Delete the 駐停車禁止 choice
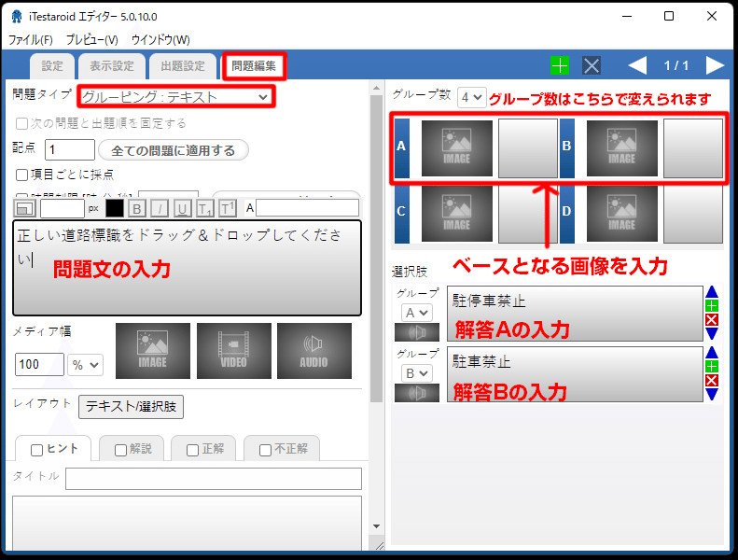738x560 pixels. (712, 320)
